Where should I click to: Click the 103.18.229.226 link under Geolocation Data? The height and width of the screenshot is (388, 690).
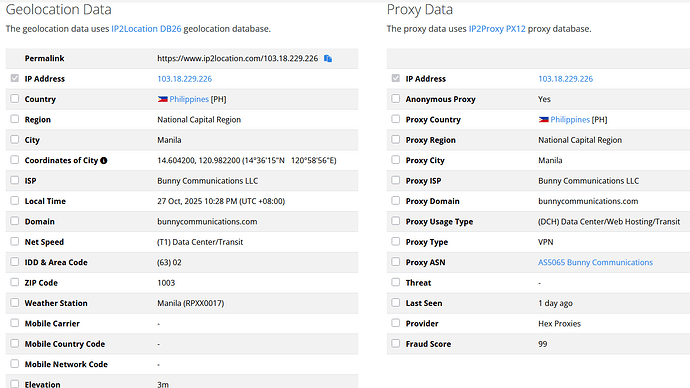click(184, 79)
